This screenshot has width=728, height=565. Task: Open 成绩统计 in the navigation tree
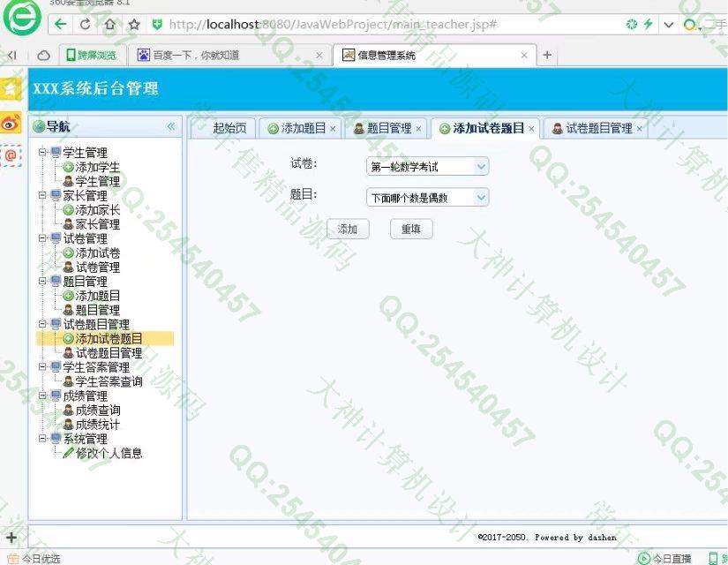click(97, 425)
